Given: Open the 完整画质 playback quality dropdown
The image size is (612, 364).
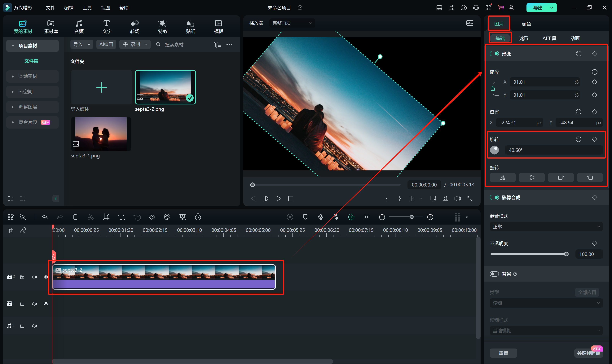Looking at the screenshot, I should click(292, 23).
